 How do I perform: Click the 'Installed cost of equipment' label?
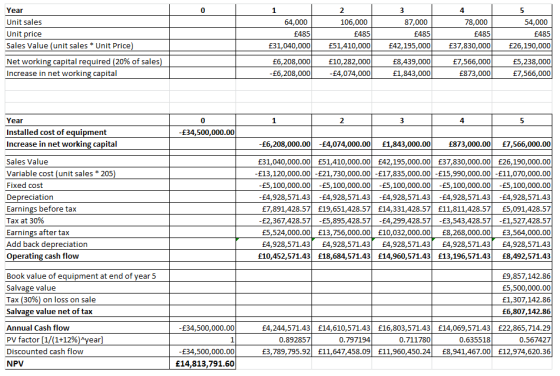click(56, 132)
